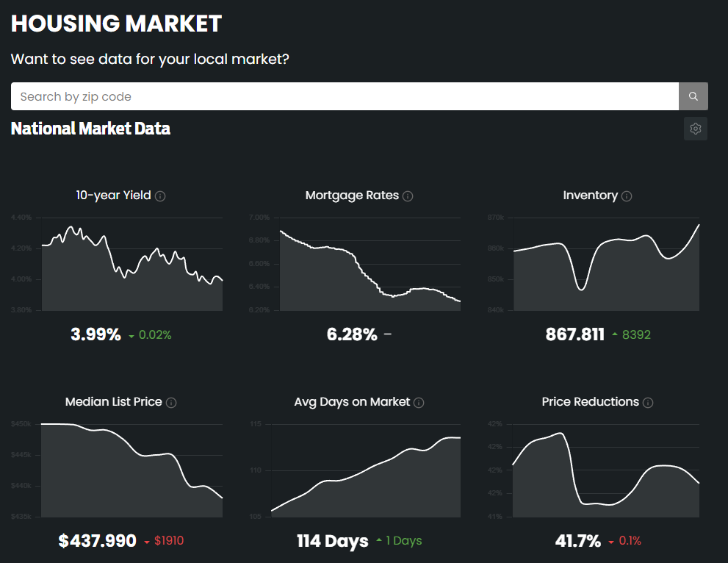Click the info icon beside 10-year Yield
The height and width of the screenshot is (563, 728).
click(x=160, y=196)
